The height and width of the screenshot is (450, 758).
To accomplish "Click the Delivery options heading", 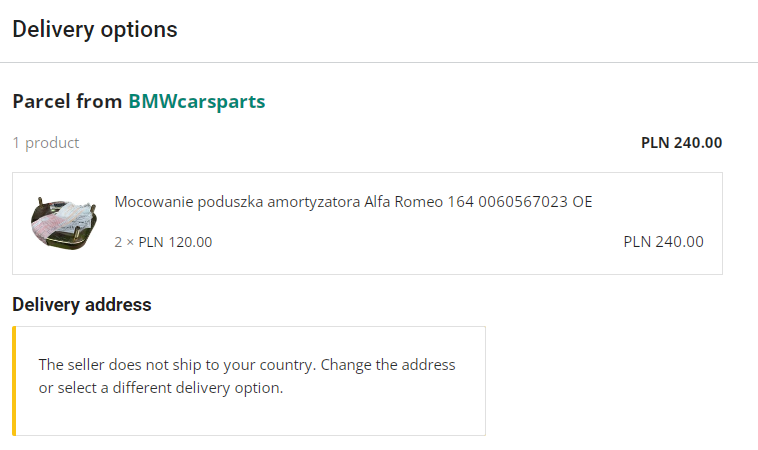I will (x=95, y=30).
